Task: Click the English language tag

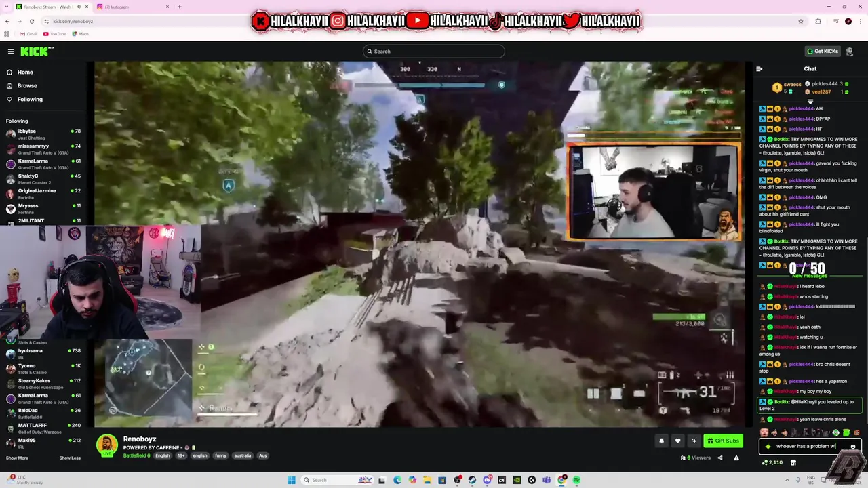Action: 163,455
